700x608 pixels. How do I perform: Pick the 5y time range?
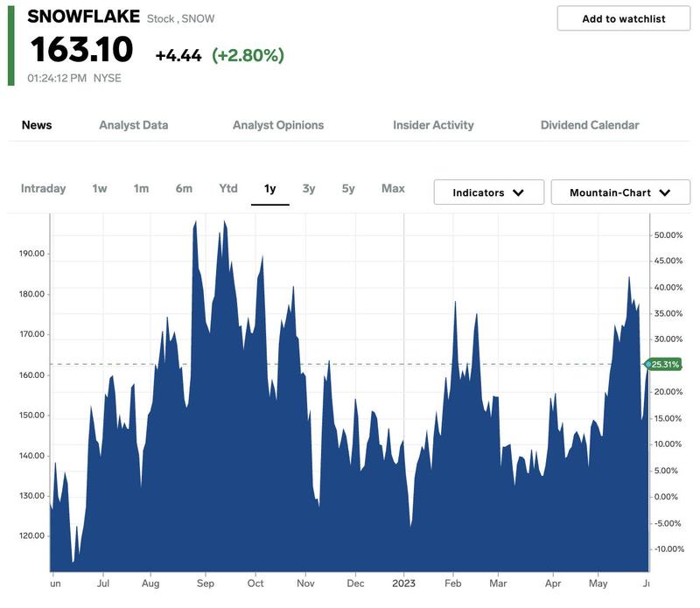348,188
